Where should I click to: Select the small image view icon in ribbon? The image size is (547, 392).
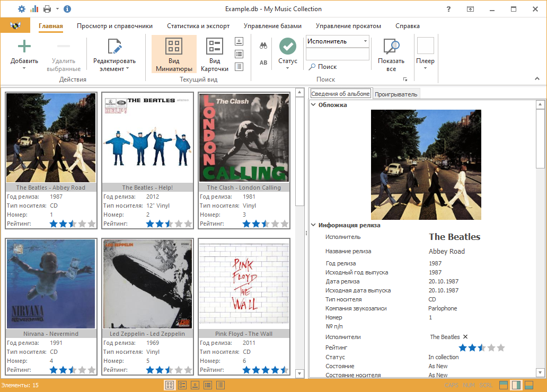pos(239,41)
